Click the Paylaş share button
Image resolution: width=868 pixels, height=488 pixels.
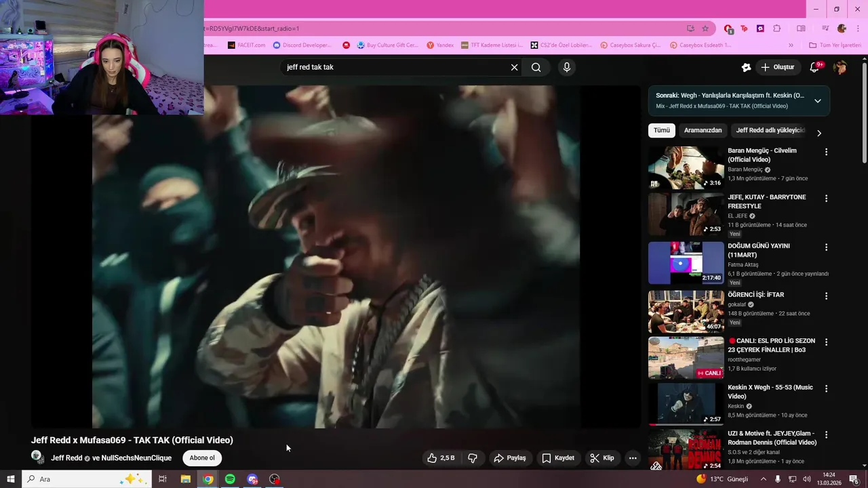click(510, 458)
